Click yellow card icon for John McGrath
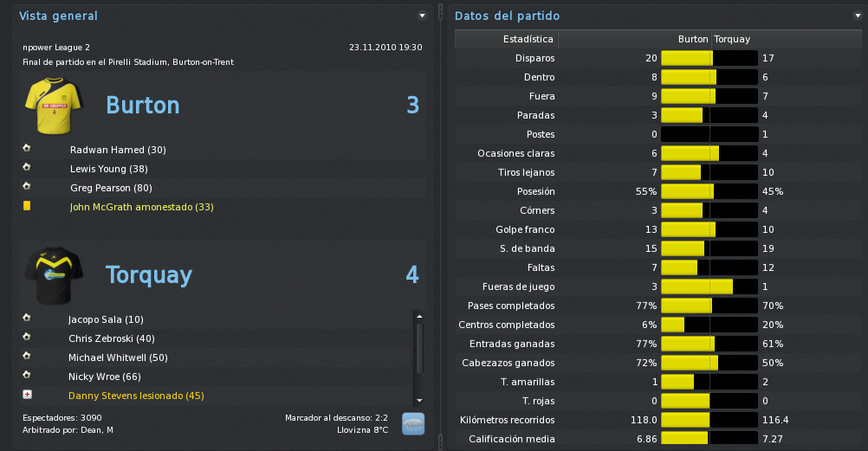The image size is (868, 451). pos(27,206)
